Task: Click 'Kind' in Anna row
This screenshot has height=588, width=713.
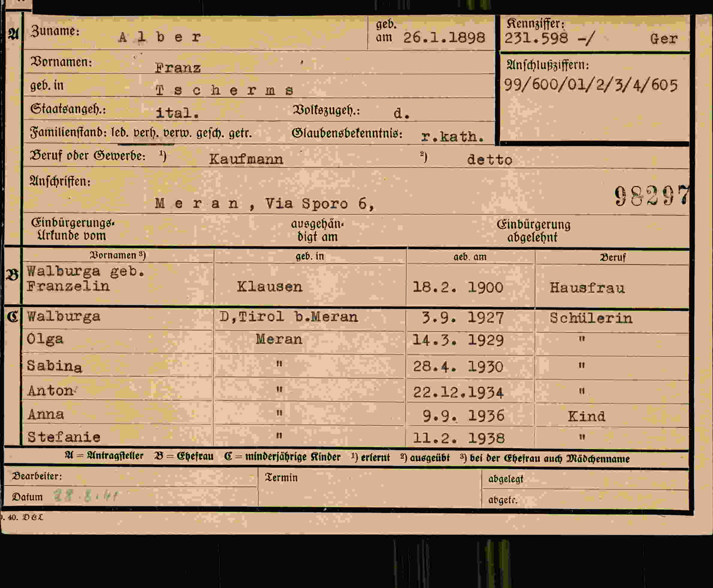Action: point(586,416)
